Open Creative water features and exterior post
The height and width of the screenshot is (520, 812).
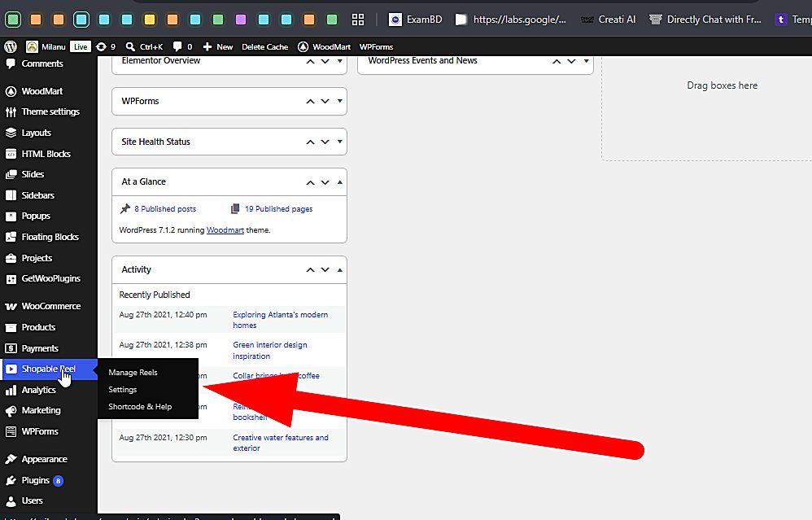280,443
